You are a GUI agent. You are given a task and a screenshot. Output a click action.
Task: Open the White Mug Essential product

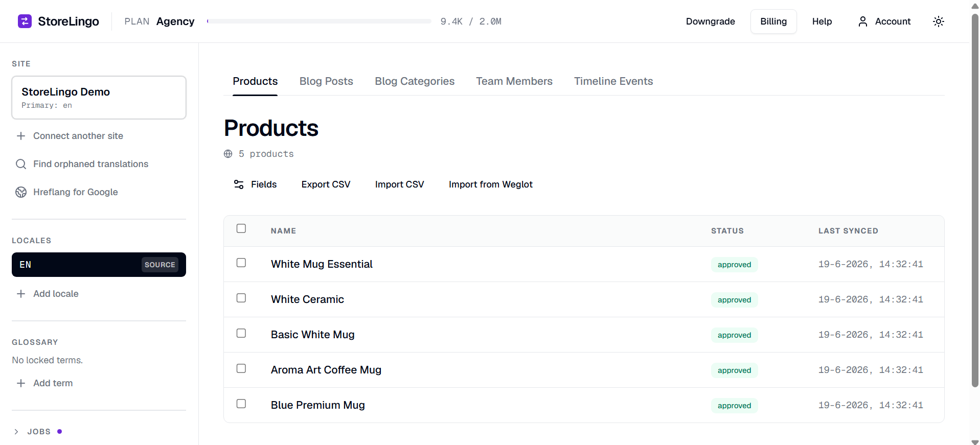coord(322,264)
